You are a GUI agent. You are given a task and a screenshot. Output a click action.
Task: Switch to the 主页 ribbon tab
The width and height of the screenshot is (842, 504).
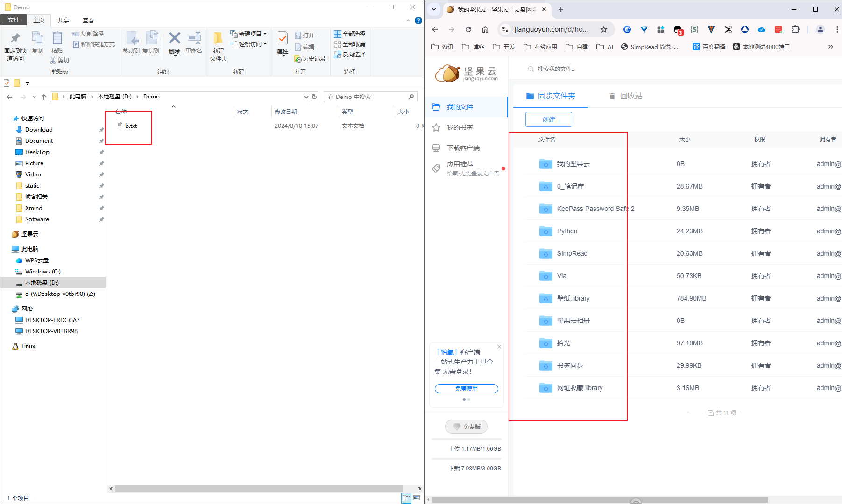pos(39,20)
